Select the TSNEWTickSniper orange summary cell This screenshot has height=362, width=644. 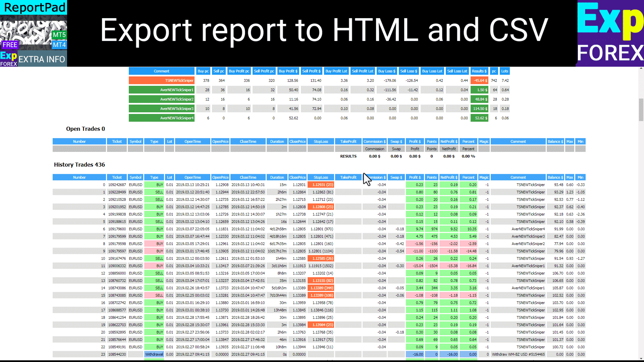pyautogui.click(x=161, y=80)
